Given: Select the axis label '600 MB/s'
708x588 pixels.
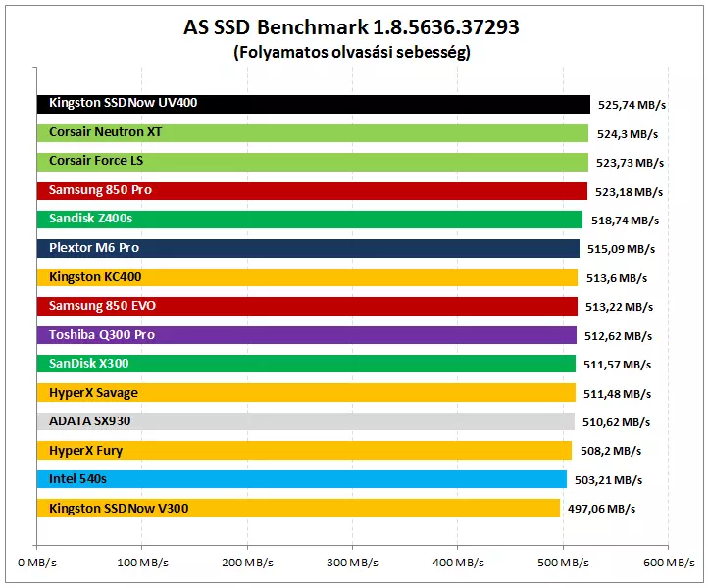Looking at the screenshot, I should click(x=669, y=563).
